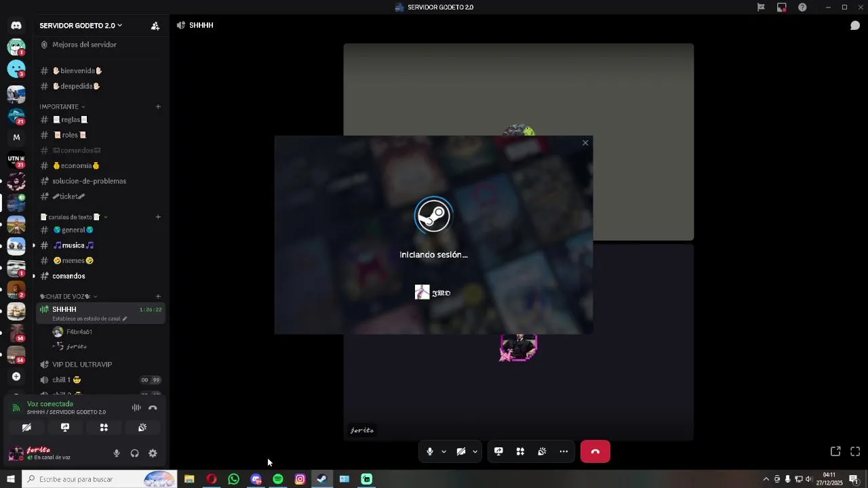Pop out the call window
Screen dimensions: 868x488
click(835, 451)
